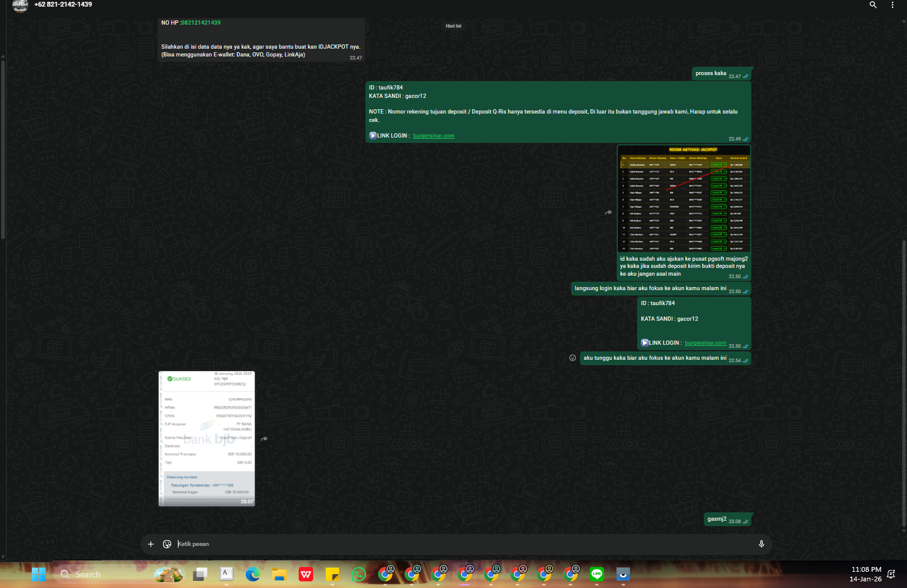Open File Explorer from the taskbar
907x588 pixels.
[279, 575]
